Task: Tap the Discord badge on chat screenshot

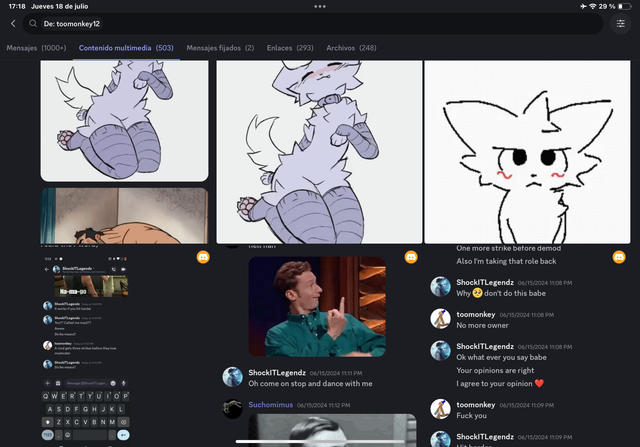Action: [x=619, y=257]
